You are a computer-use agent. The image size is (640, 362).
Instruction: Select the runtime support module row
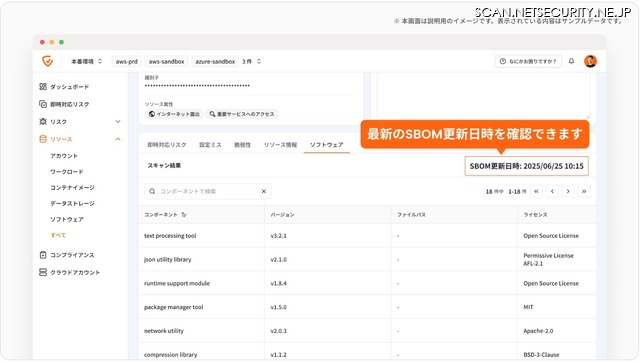(367, 283)
